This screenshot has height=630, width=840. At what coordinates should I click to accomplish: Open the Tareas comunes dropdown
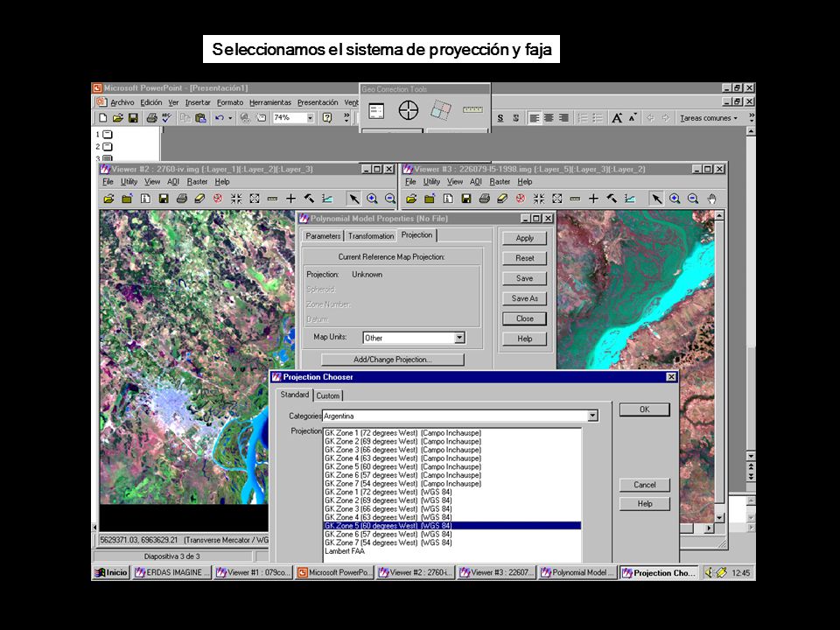(709, 118)
